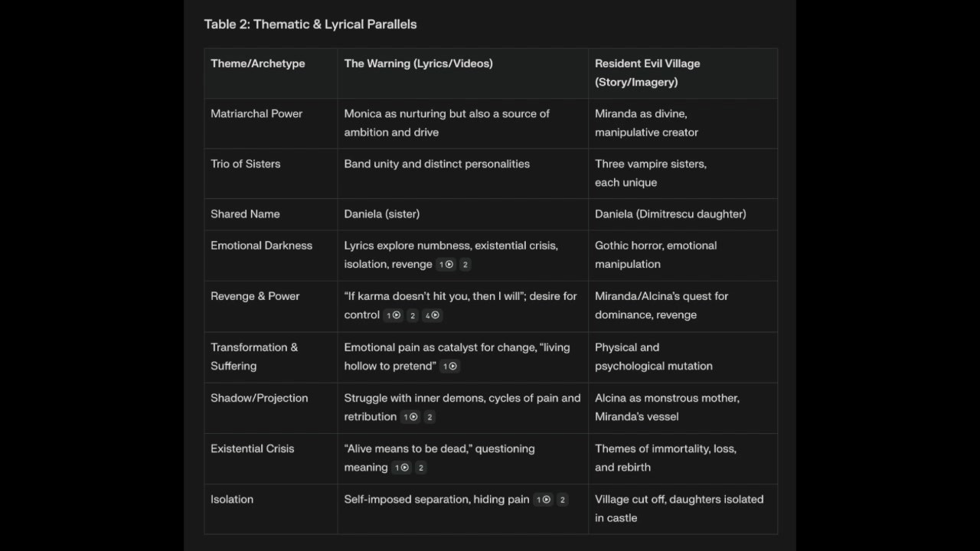Open citation 2 after 'isolation, revenge'
The height and width of the screenshot is (551, 980).
(x=465, y=265)
